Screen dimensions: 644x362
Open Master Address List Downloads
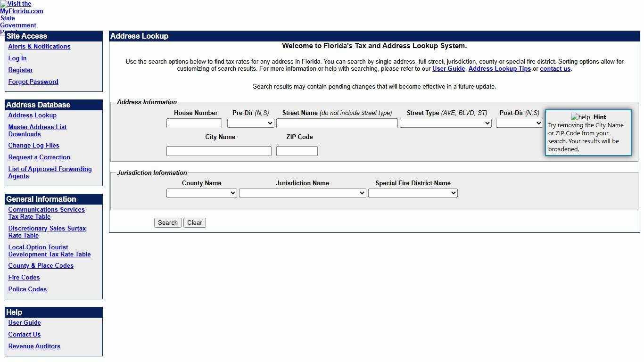[x=37, y=130]
